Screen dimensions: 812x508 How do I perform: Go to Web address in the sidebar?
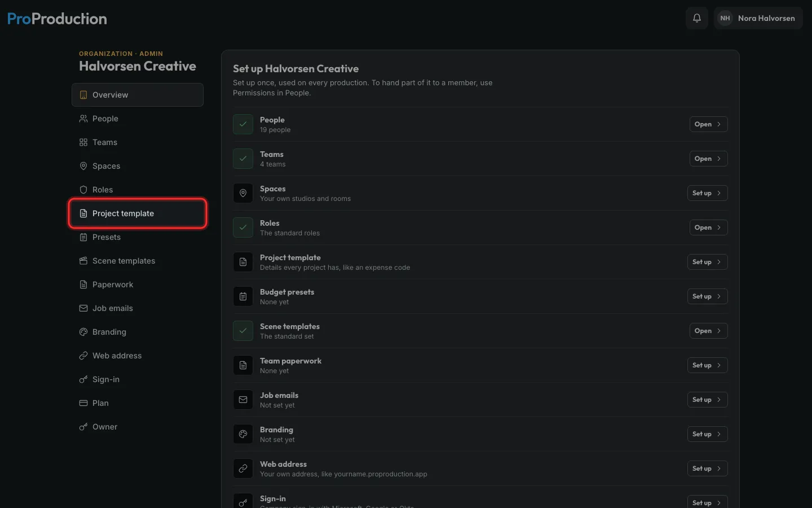point(138,356)
